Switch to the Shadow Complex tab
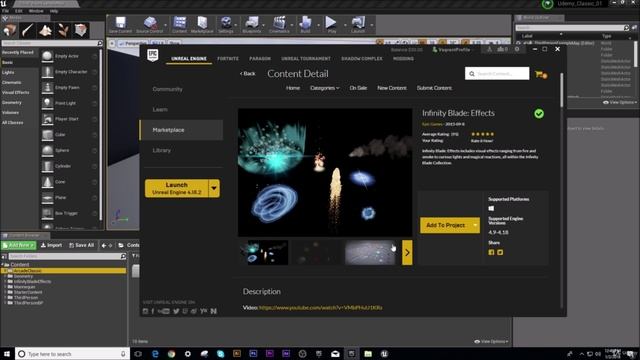This screenshot has height=360, width=640. 362,59
